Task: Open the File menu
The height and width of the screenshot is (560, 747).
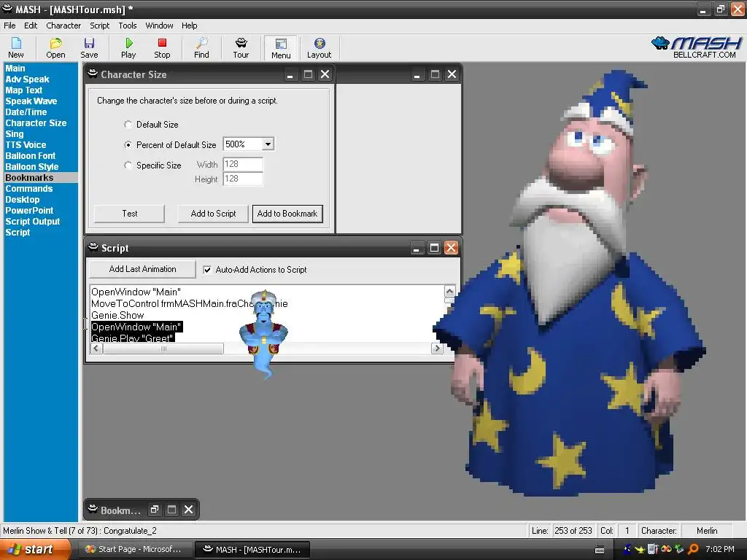Action: (x=9, y=26)
